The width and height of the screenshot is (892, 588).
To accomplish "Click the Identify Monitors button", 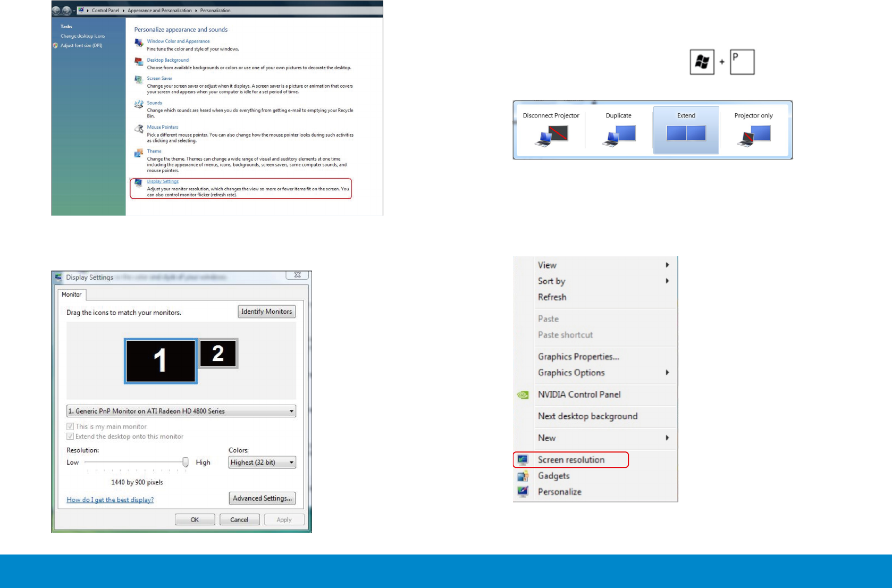I will [x=267, y=312].
